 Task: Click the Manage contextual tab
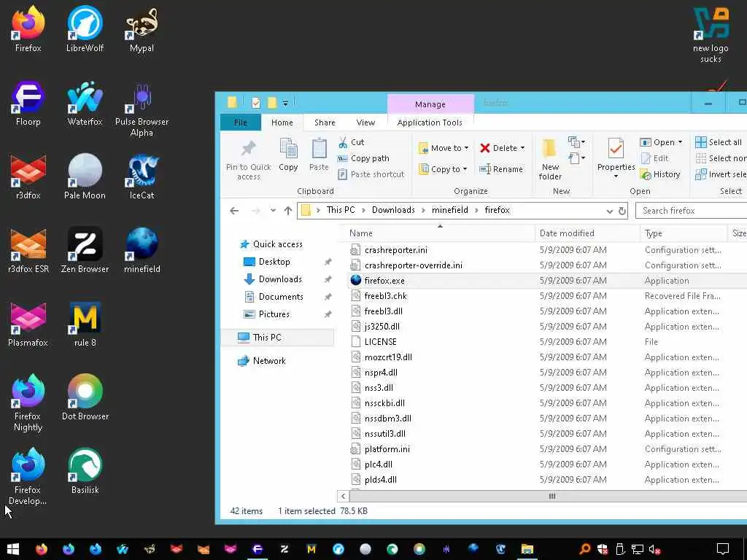(430, 104)
